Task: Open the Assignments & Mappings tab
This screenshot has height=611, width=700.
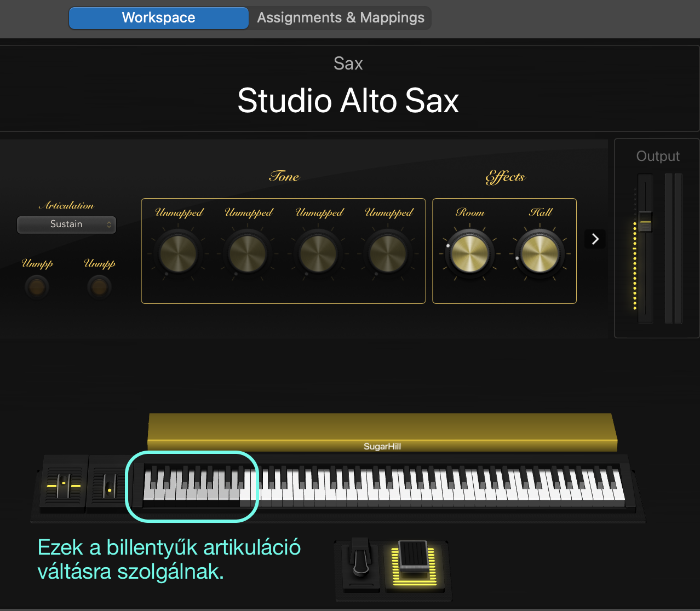Action: click(x=341, y=18)
